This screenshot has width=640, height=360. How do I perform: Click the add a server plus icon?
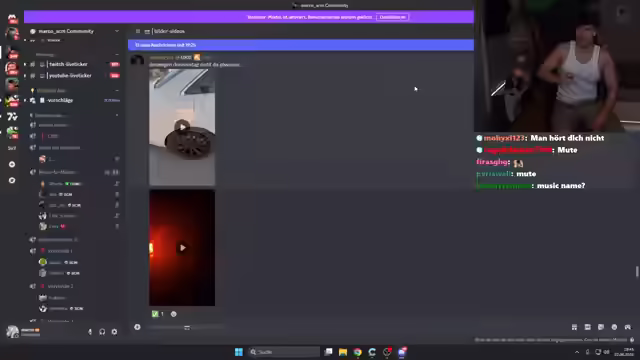tap(12, 164)
